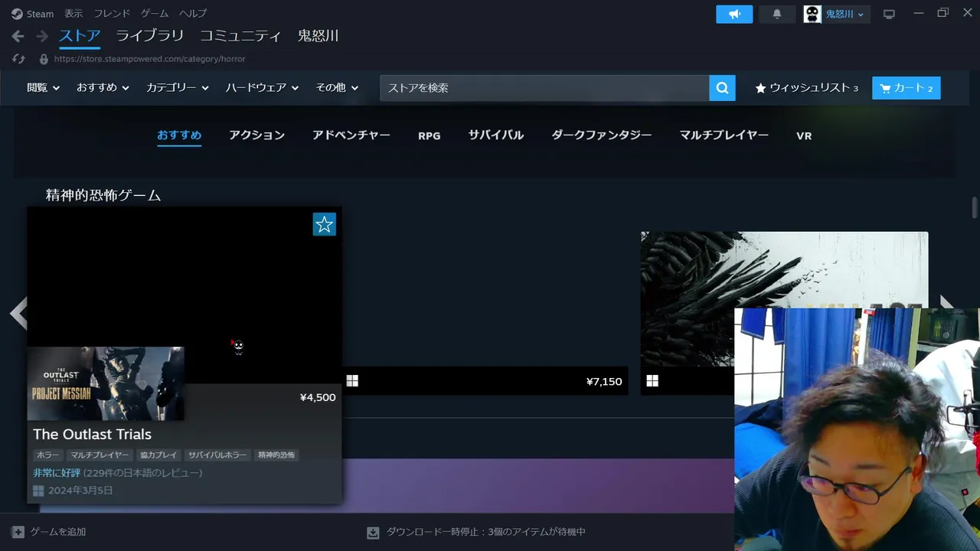Open the 鬼怒川 account dropdown
Image resolution: width=980 pixels, height=551 pixels.
844,15
